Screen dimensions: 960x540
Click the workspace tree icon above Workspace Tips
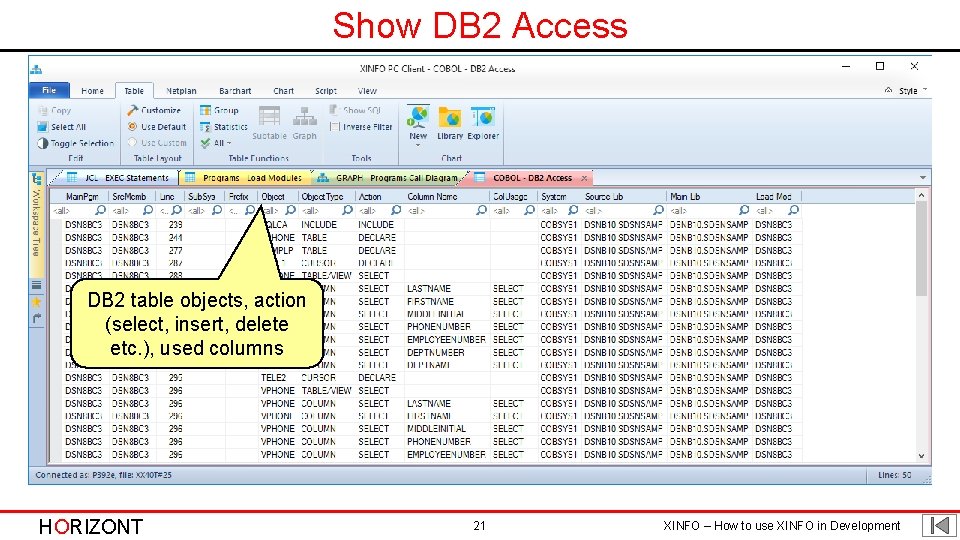pos(37,179)
